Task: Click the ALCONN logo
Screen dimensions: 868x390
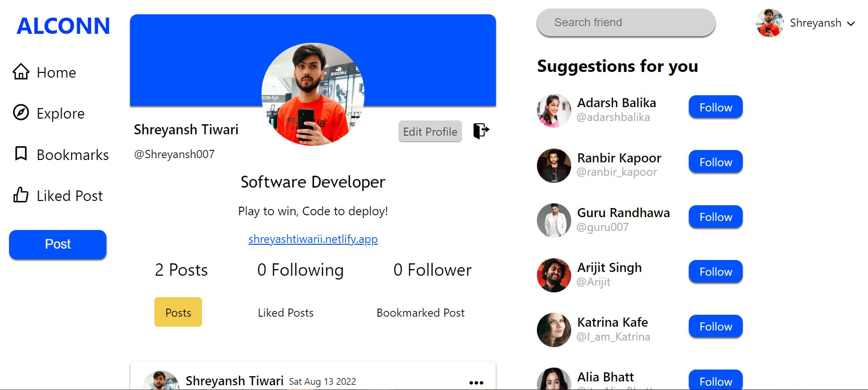Action: [62, 26]
